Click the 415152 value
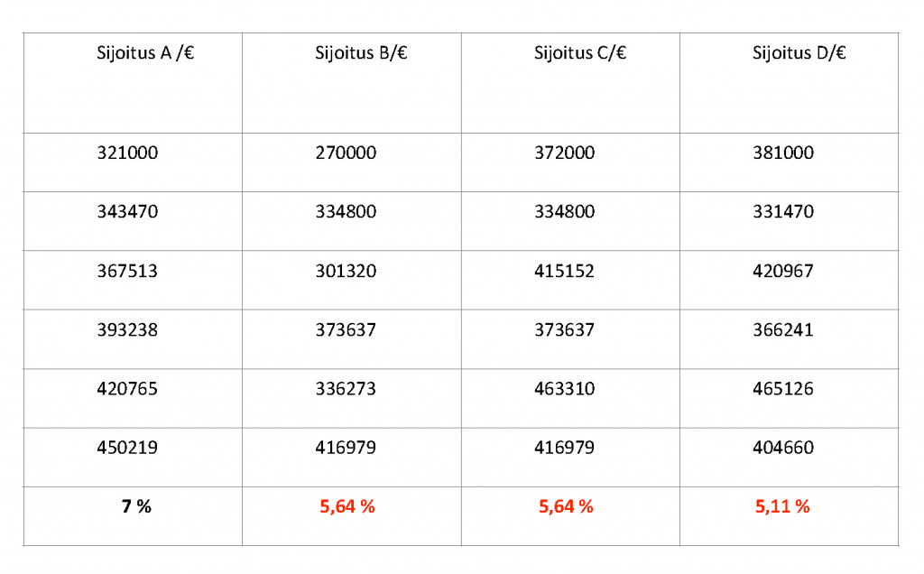 565,271
